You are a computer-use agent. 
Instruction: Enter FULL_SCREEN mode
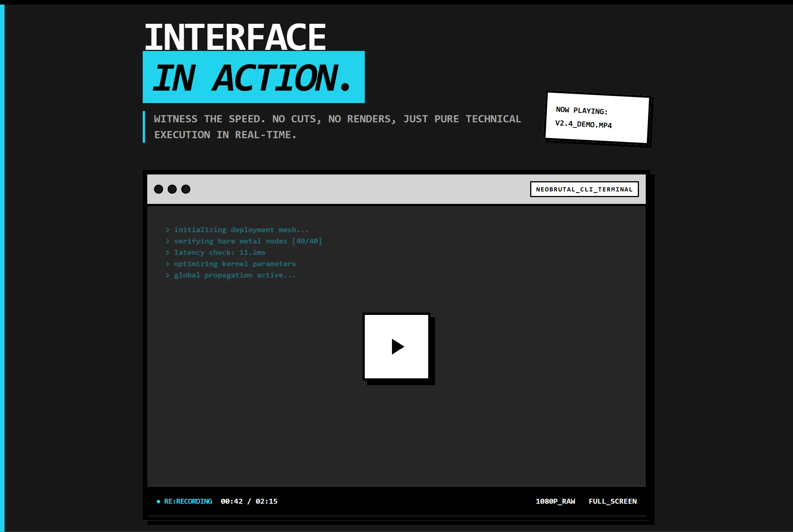coord(612,501)
